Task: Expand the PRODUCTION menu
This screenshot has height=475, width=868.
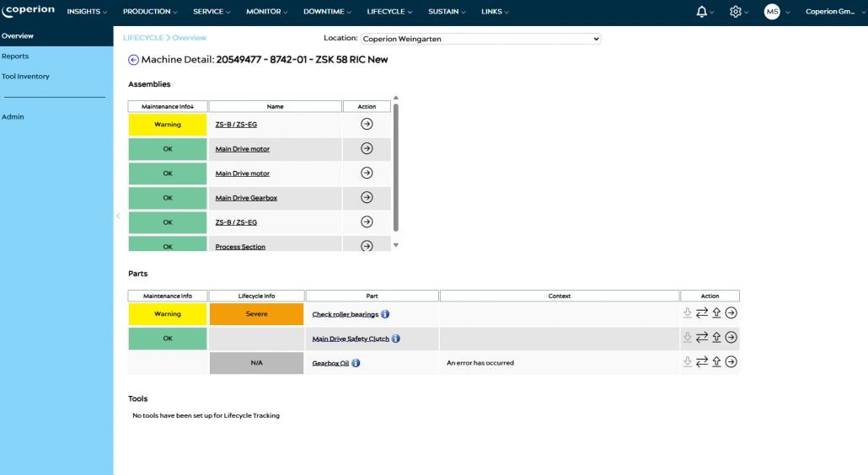Action: 150,12
